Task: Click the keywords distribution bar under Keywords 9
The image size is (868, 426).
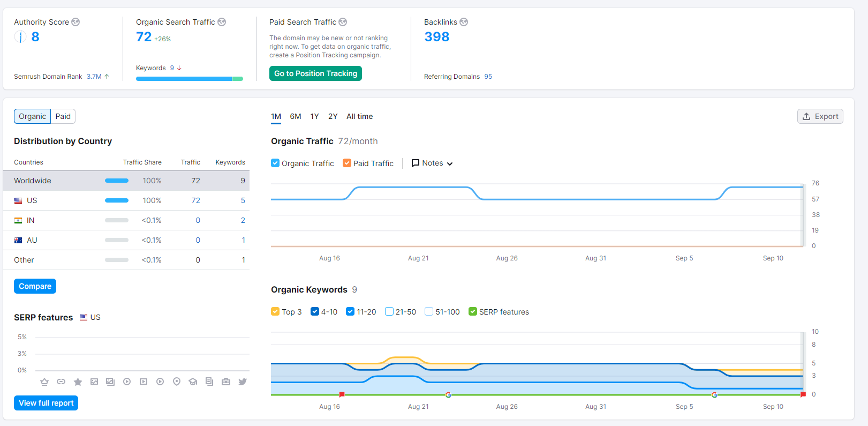Action: click(190, 79)
